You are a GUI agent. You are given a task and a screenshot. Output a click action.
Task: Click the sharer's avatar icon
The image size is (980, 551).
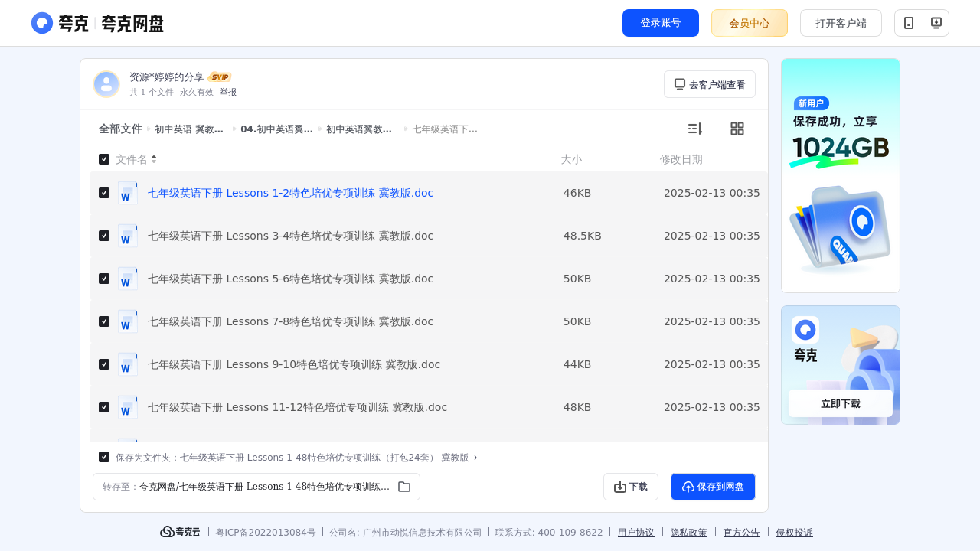pos(106,84)
